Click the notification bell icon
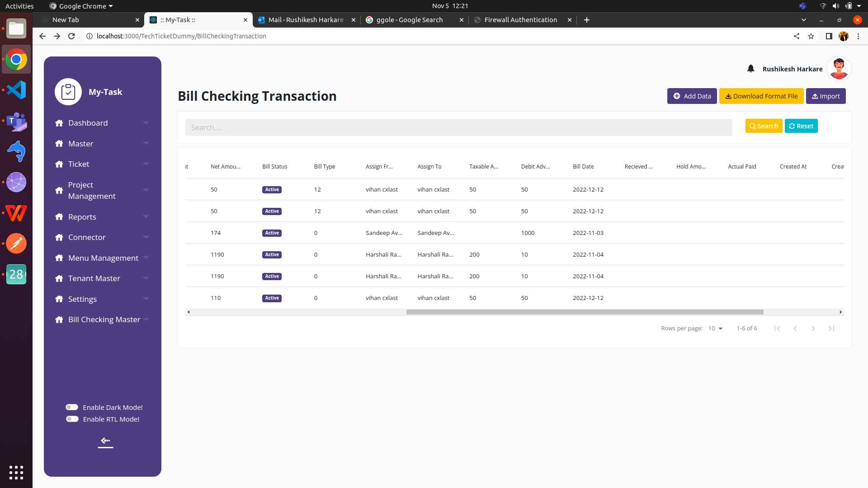 (751, 69)
